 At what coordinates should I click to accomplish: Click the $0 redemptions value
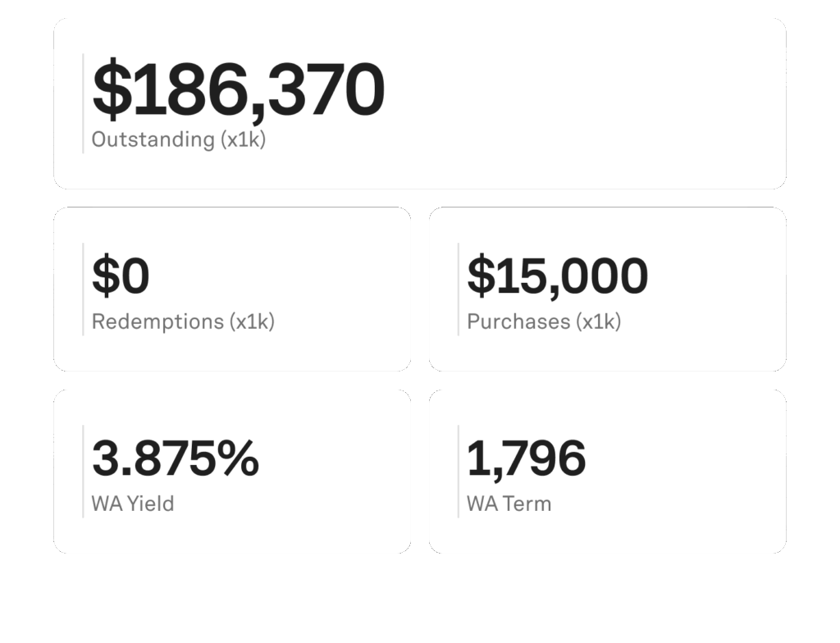pos(121,276)
